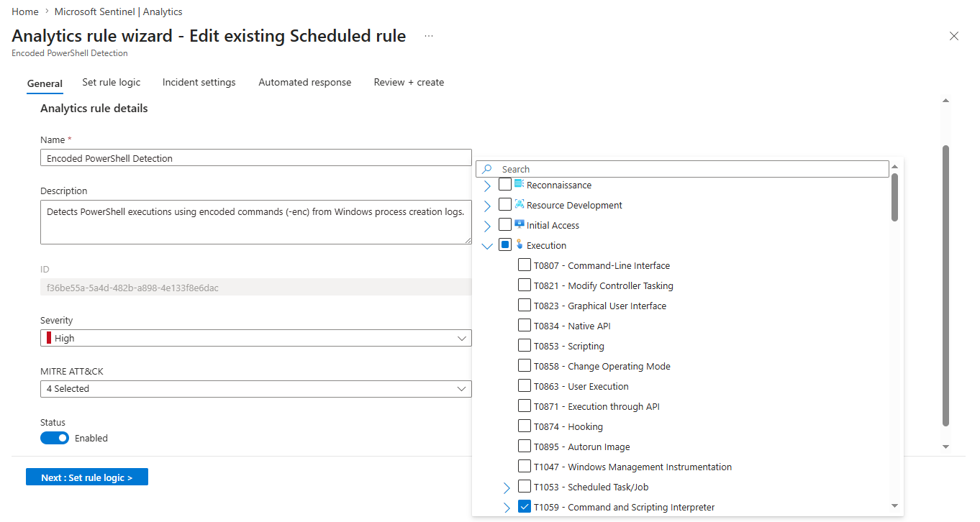Expand the Resource Development chevron
Image resolution: width=980 pixels, height=522 pixels.
coord(487,206)
